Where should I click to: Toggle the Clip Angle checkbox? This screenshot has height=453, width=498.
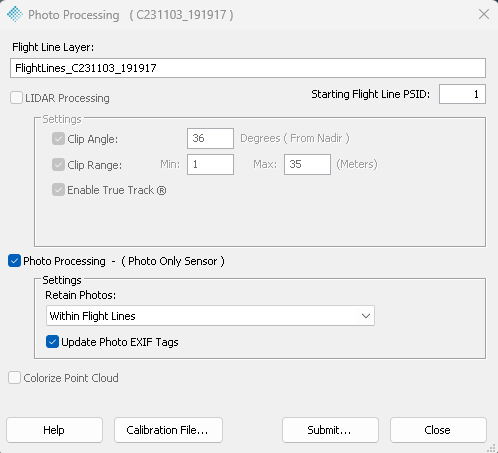tap(58, 139)
